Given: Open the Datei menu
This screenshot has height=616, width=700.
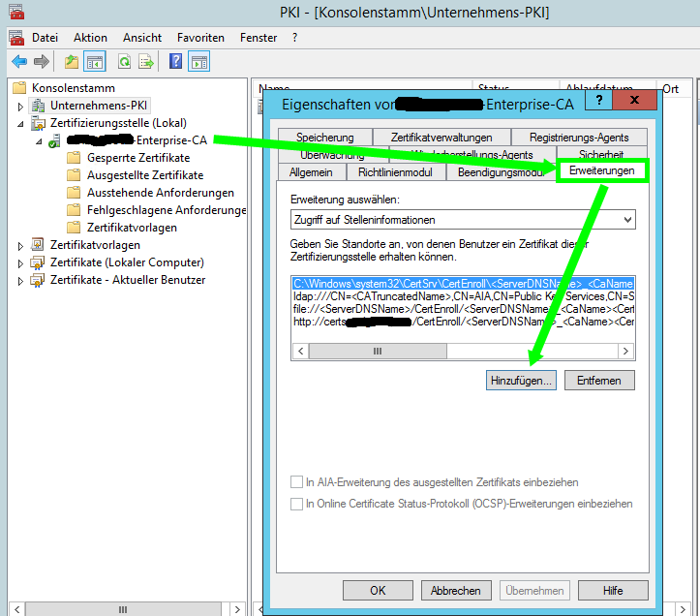Looking at the screenshot, I should (x=46, y=38).
